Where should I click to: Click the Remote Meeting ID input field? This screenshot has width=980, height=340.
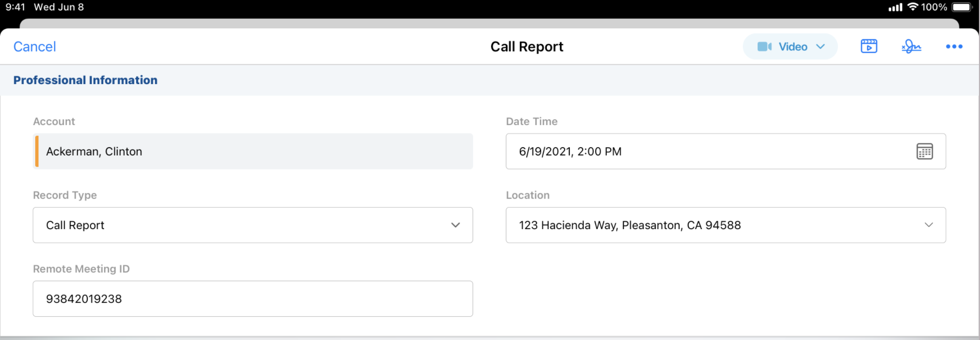(252, 299)
